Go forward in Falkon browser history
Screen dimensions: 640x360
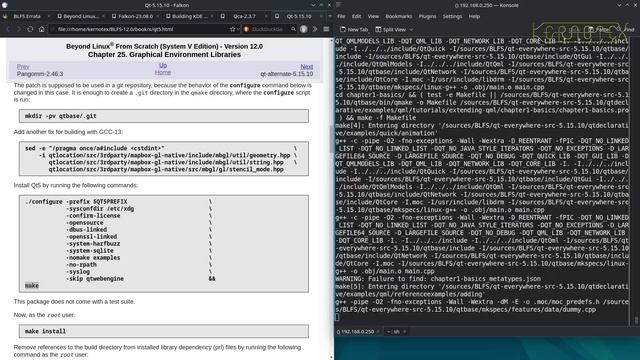[x=19, y=29]
